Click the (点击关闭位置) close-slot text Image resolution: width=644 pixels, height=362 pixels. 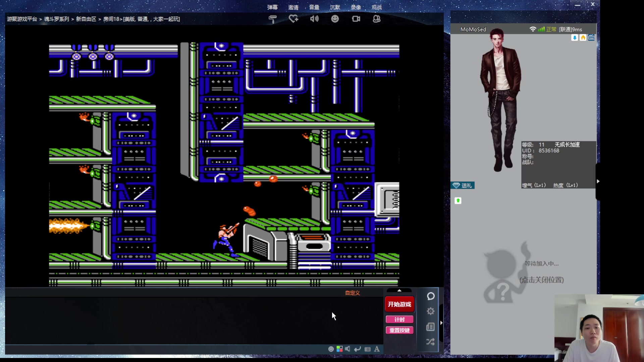tap(542, 280)
